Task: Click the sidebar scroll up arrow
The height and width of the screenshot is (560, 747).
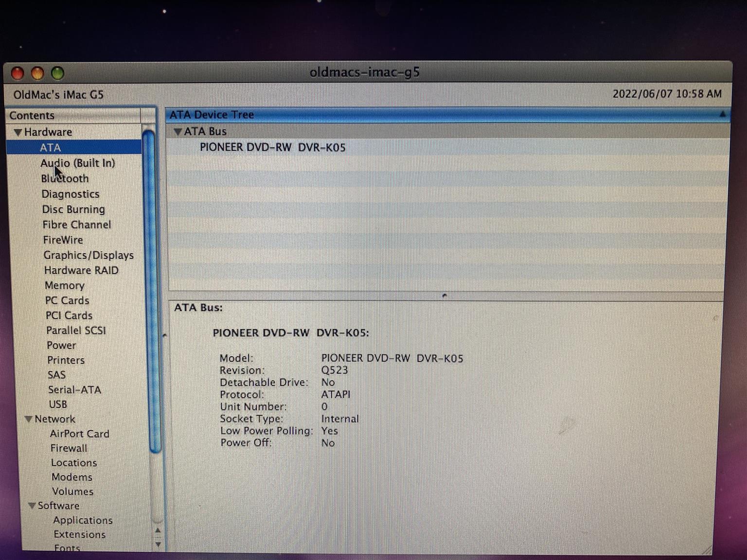Action: [x=158, y=531]
